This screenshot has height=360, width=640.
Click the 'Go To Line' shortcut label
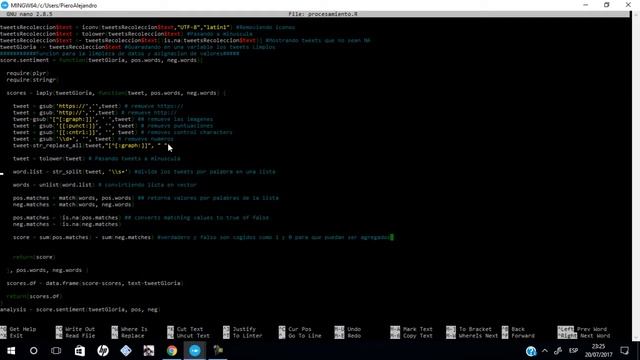coord(304,336)
